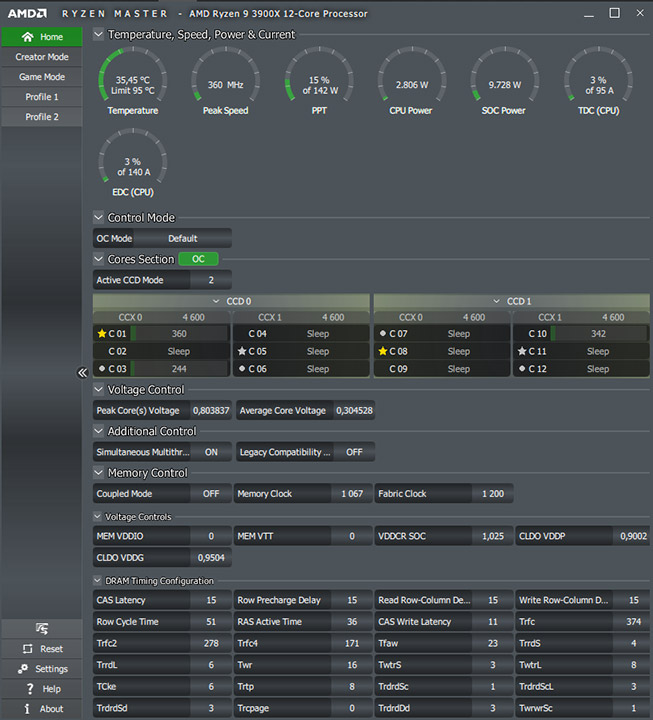This screenshot has width=653, height=720.
Task: Click the Memory Clock value 1 067
Action: 352,494
